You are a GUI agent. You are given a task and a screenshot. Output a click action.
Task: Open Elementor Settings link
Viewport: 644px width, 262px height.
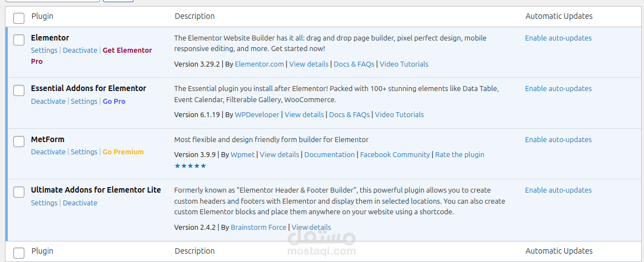tap(44, 50)
